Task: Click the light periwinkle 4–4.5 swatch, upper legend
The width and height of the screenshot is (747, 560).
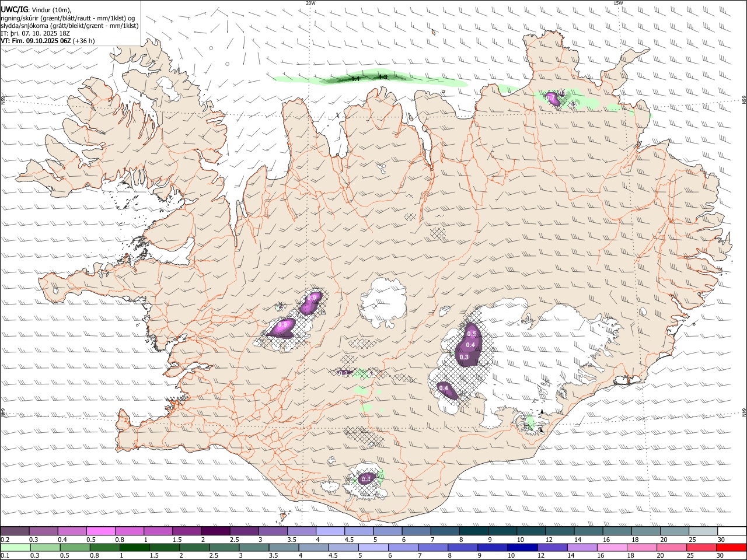Action: [330, 531]
